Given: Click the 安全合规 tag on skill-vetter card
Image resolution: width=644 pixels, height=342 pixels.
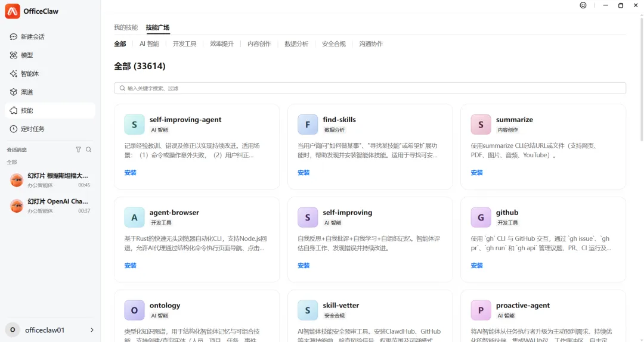Looking at the screenshot, I should (x=335, y=316).
